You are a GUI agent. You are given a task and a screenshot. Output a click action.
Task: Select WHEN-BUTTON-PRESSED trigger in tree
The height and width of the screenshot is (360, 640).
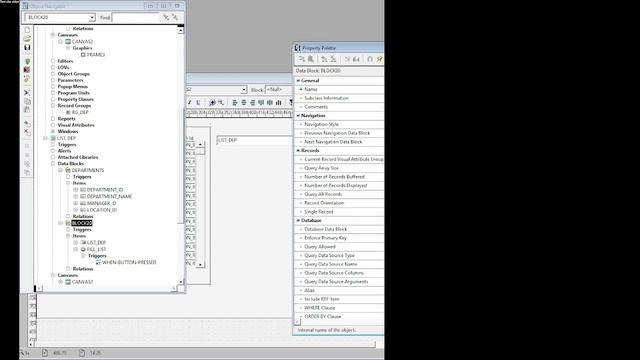[129, 262]
